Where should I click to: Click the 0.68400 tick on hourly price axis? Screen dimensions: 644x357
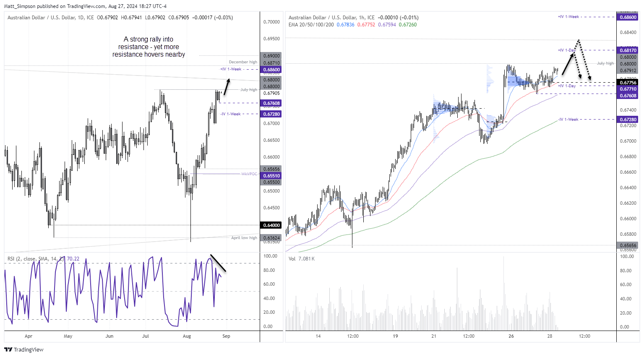628,32
